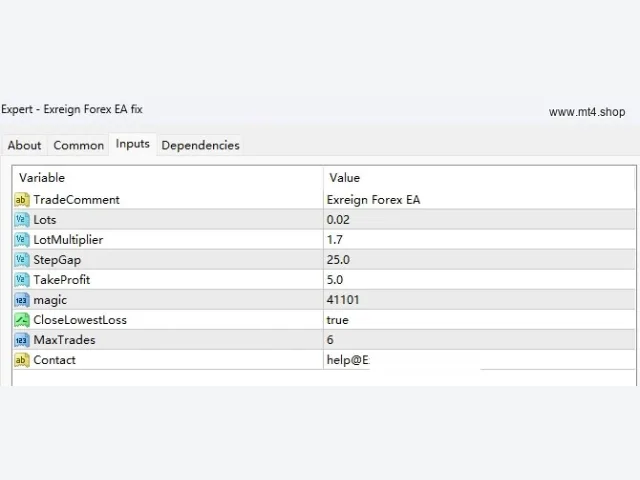Select the TakeProfit variable name
The height and width of the screenshot is (480, 640).
62,280
